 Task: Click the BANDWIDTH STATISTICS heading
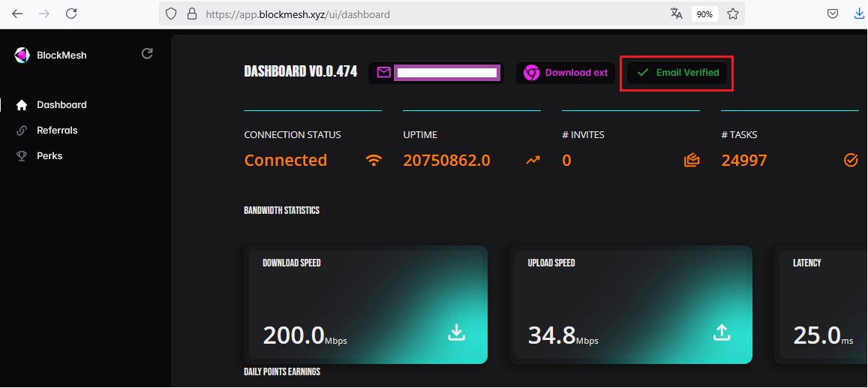[282, 210]
